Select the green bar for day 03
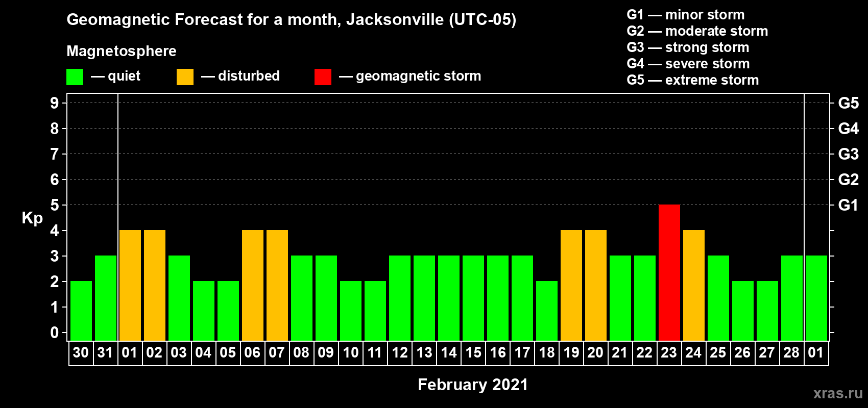 click(x=179, y=298)
